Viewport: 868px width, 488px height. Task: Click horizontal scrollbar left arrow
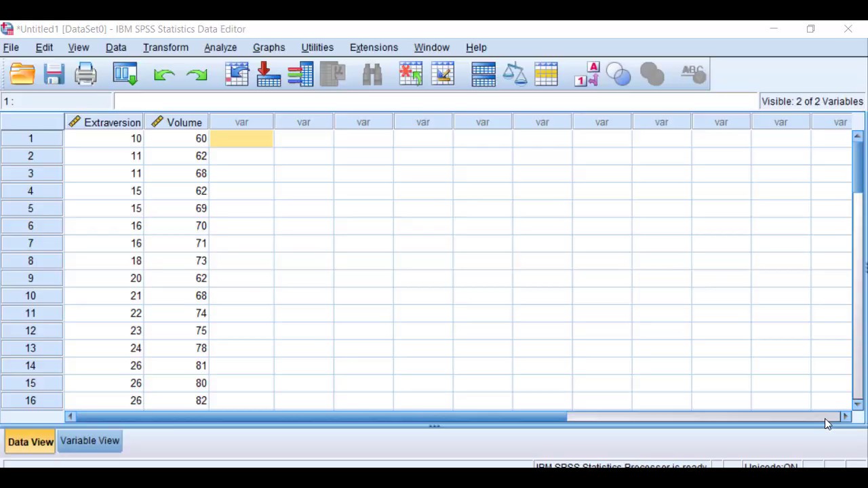click(70, 417)
